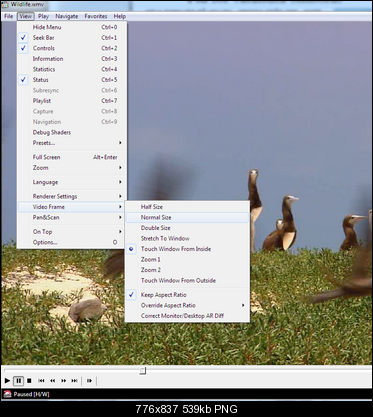Image resolution: width=373 pixels, height=417 pixels.
Task: Move the seek bar thumb
Action: pos(143,370)
